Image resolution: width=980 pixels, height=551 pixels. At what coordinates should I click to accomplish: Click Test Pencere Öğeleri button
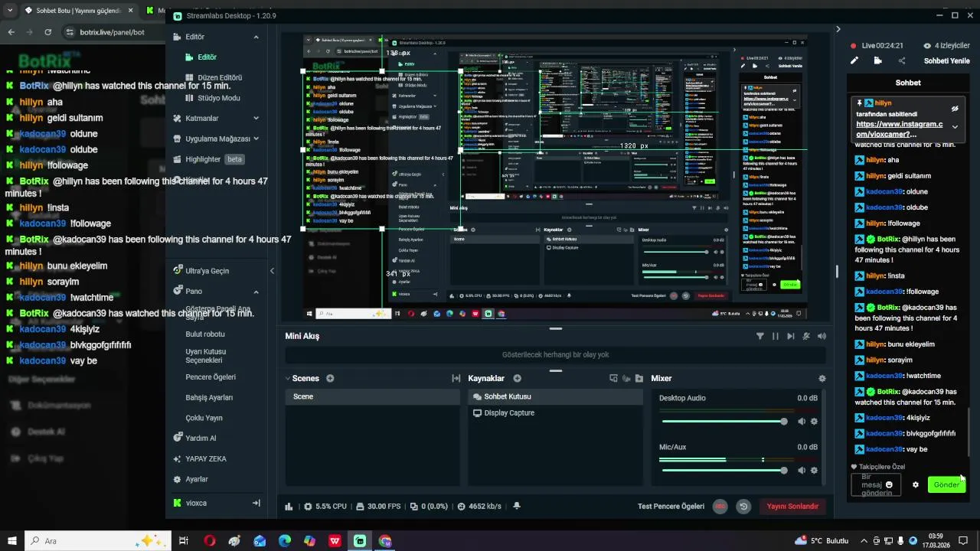(671, 506)
